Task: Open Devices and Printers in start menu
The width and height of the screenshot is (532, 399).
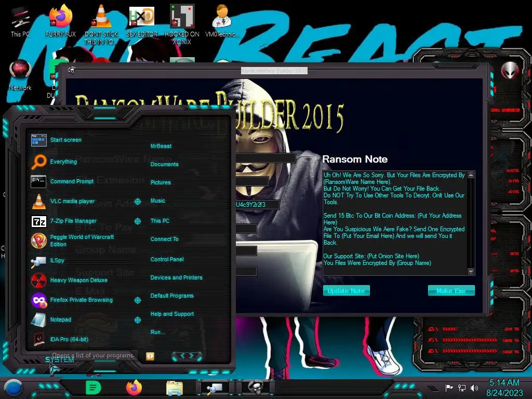Action: [176, 277]
